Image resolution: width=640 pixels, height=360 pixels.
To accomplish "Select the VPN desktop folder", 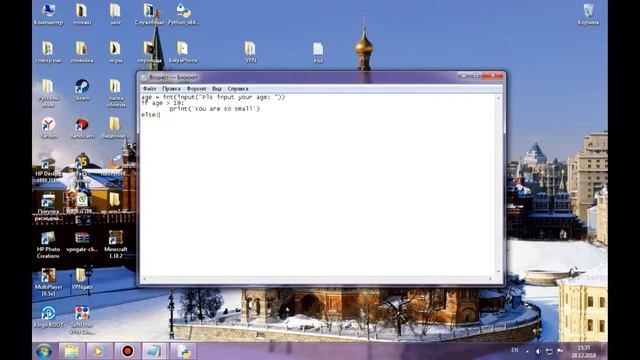I will tap(250, 52).
